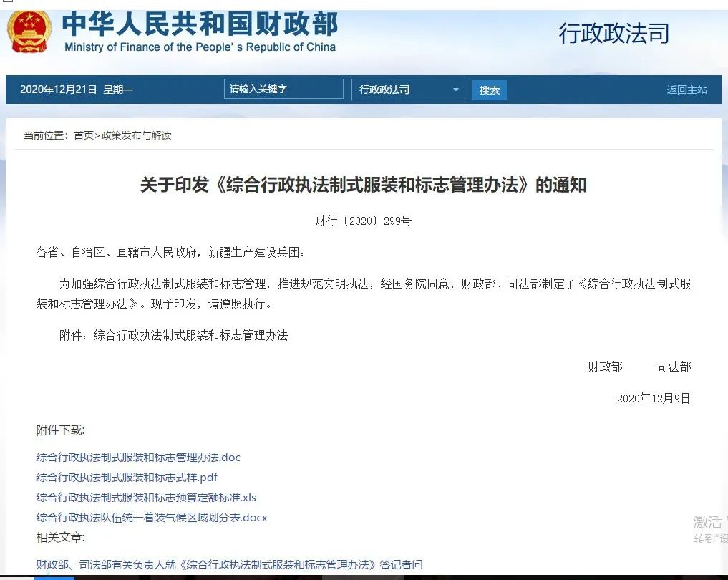Open 政策发布与解读 breadcrumb link
This screenshot has height=580, width=728.
click(136, 135)
